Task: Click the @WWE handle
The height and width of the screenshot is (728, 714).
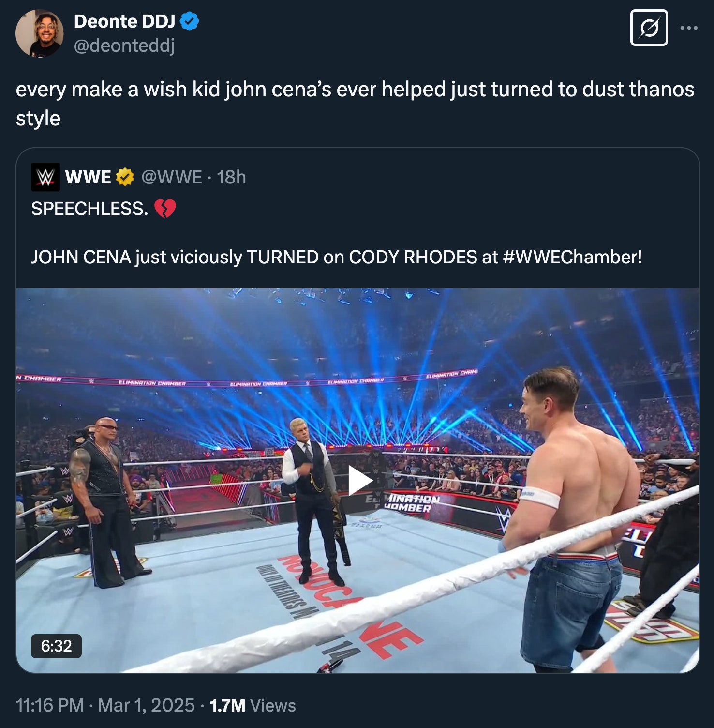Action: coord(171,177)
